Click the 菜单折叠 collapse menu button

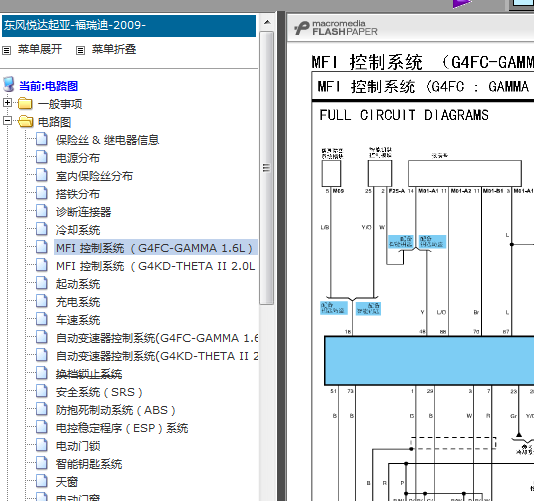(x=114, y=49)
